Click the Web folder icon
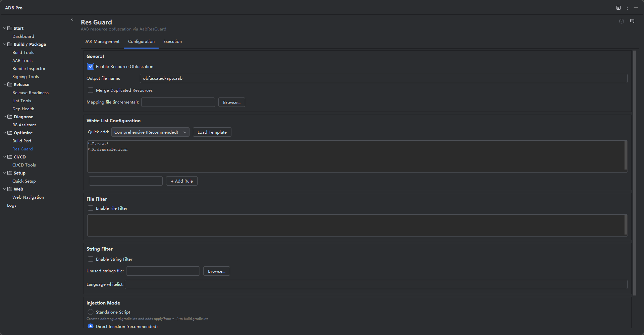This screenshot has height=335, width=644. coord(10,189)
